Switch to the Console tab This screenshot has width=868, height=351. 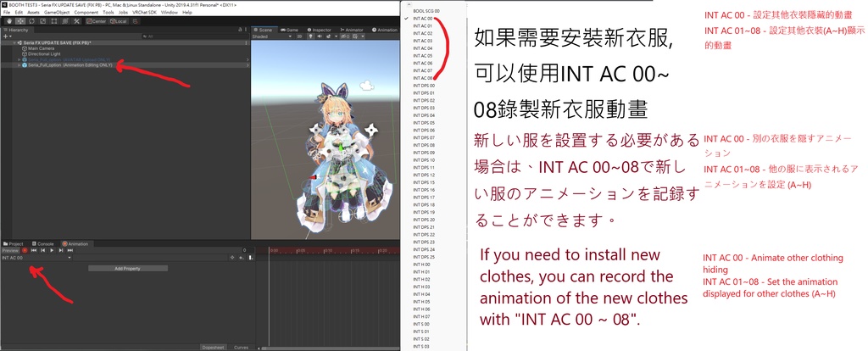click(x=43, y=243)
